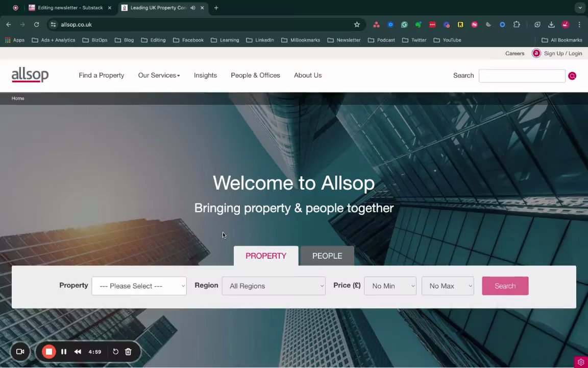The width and height of the screenshot is (588, 368).
Task: Mute the Allsop tab audio icon
Action: (193, 8)
